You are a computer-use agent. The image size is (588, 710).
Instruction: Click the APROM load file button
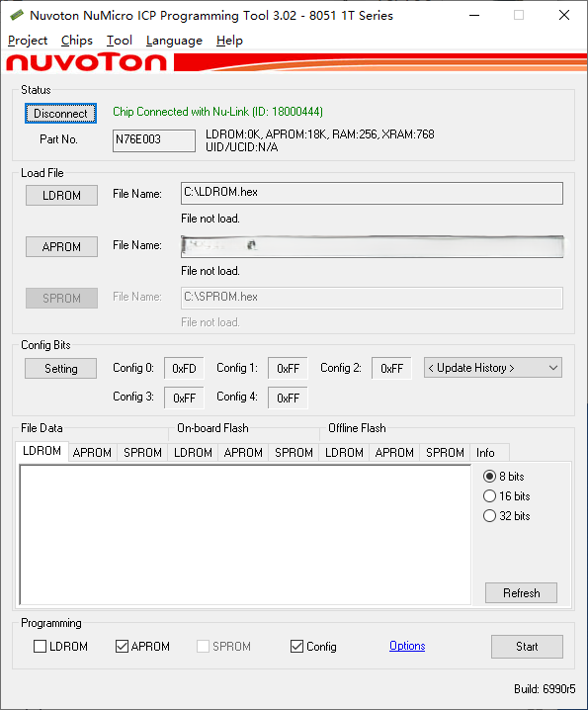(61, 247)
